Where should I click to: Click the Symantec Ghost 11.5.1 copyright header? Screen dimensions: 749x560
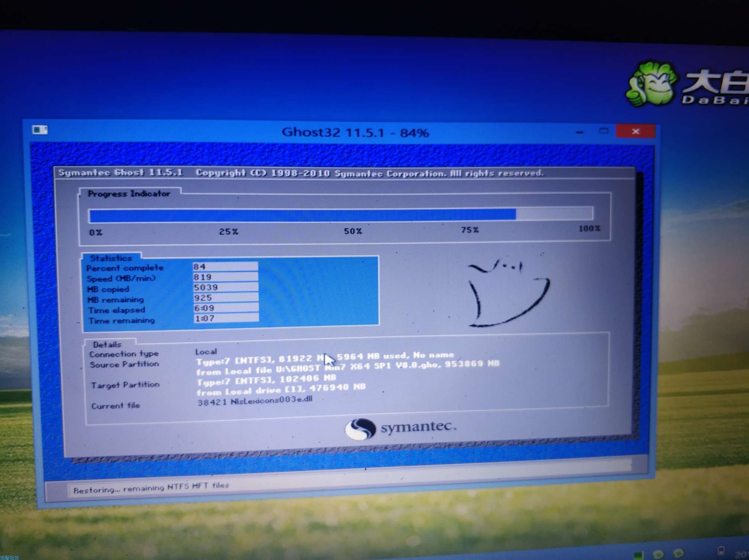(301, 173)
